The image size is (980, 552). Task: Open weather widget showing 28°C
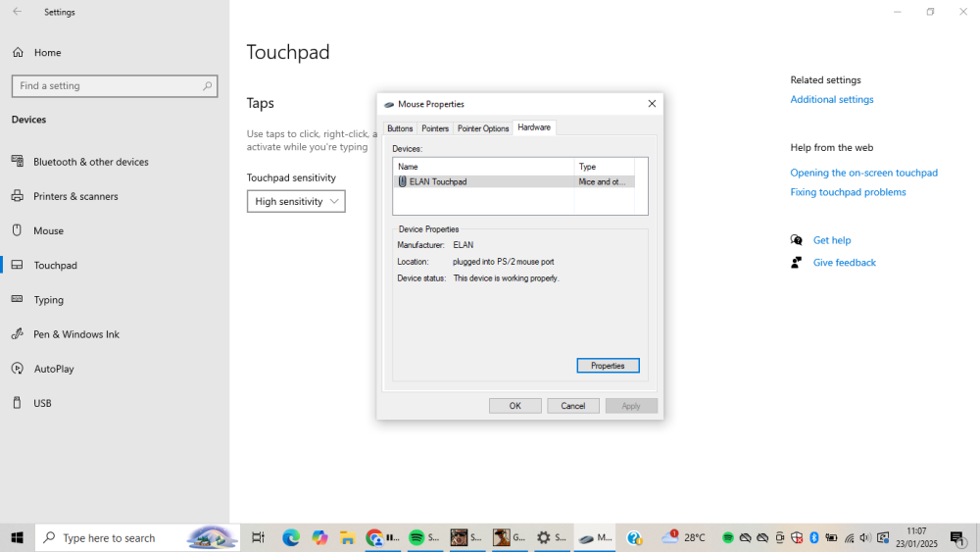click(683, 537)
